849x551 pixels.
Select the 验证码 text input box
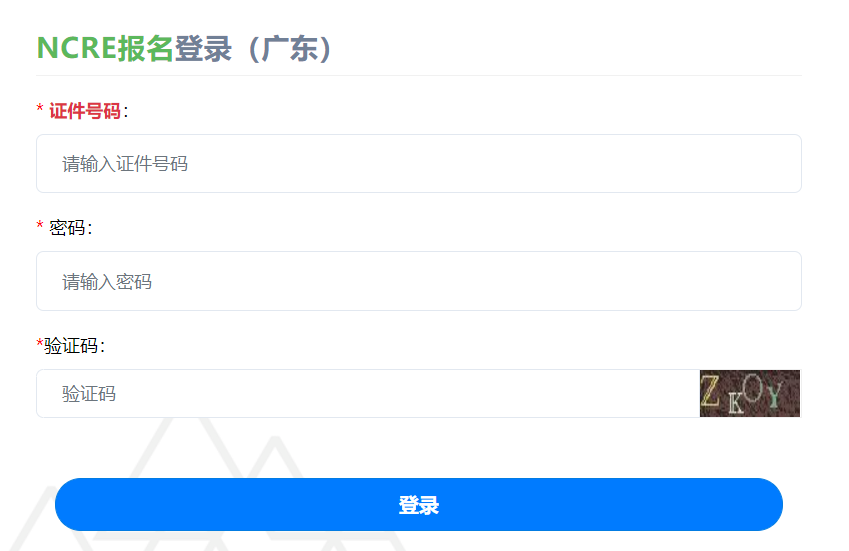(x=367, y=393)
